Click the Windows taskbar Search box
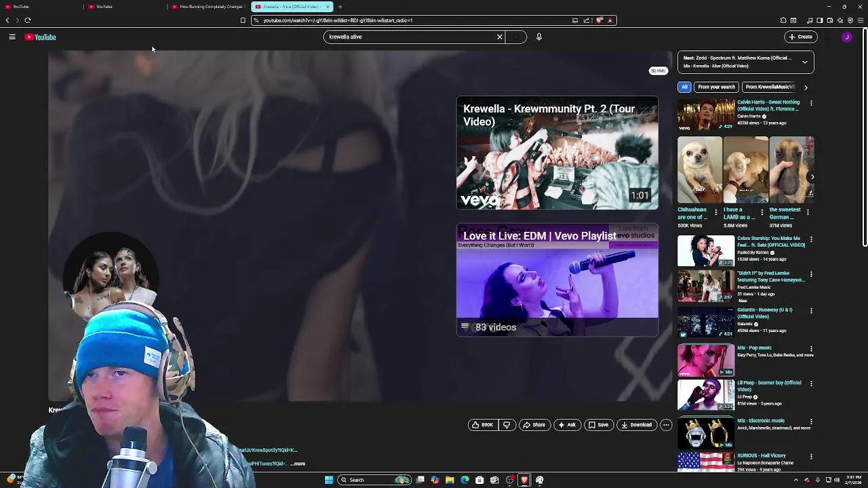The height and width of the screenshot is (488, 868). [x=374, y=480]
